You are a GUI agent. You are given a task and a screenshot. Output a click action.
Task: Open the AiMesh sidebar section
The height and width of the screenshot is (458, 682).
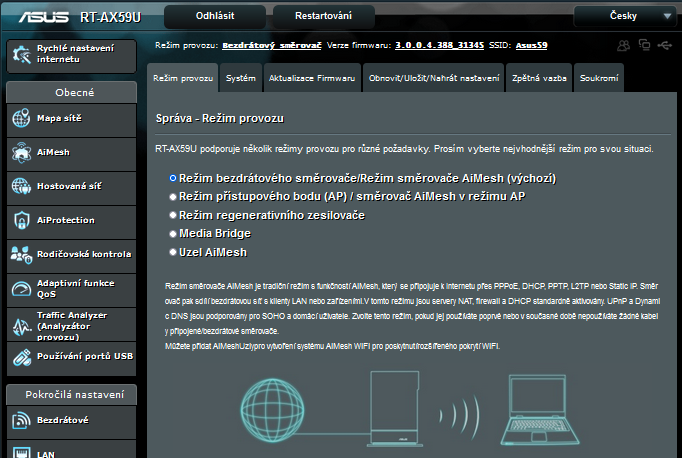pyautogui.click(x=68, y=153)
